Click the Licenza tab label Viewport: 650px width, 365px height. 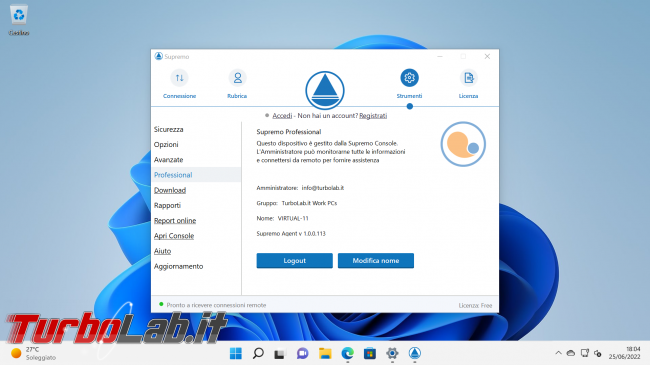tap(468, 96)
